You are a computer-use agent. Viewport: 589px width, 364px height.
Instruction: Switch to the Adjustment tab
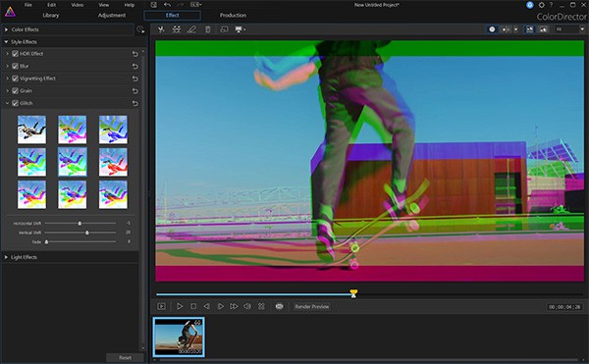112,16
